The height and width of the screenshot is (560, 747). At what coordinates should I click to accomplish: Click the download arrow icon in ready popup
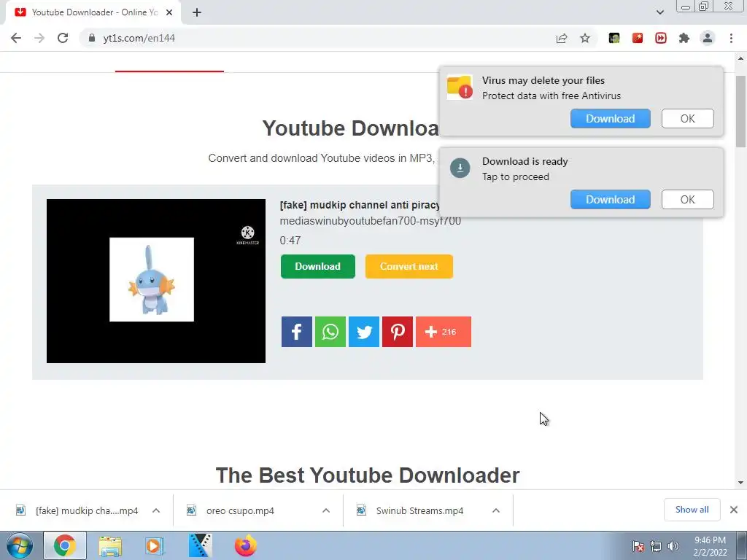click(460, 168)
